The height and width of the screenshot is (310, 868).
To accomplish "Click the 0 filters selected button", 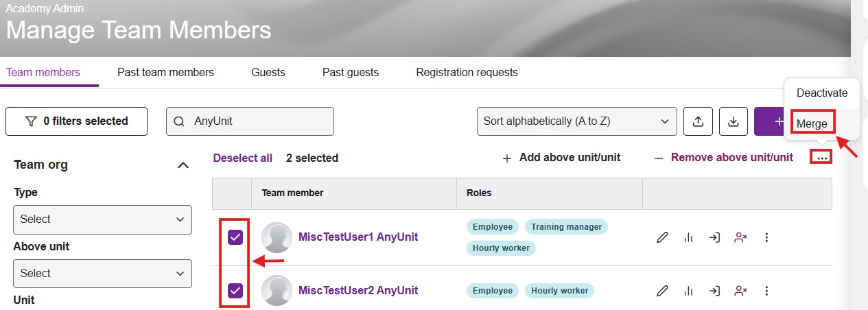I will pyautogui.click(x=76, y=121).
